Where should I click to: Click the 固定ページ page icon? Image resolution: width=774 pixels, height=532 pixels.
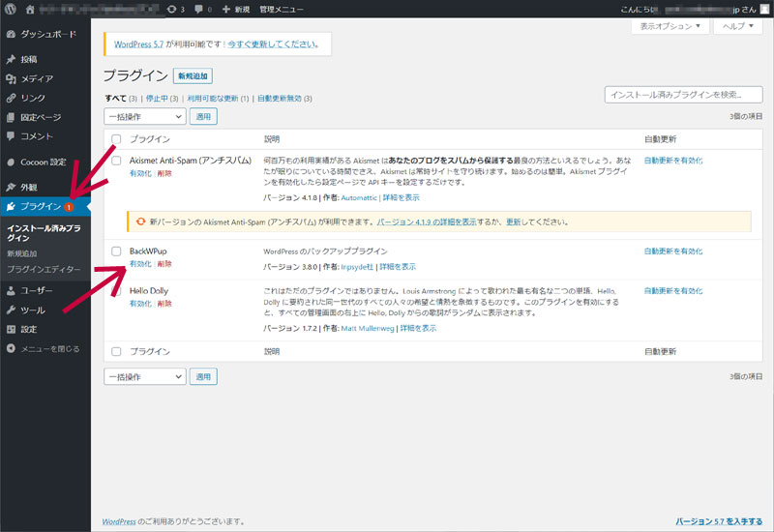pos(11,117)
